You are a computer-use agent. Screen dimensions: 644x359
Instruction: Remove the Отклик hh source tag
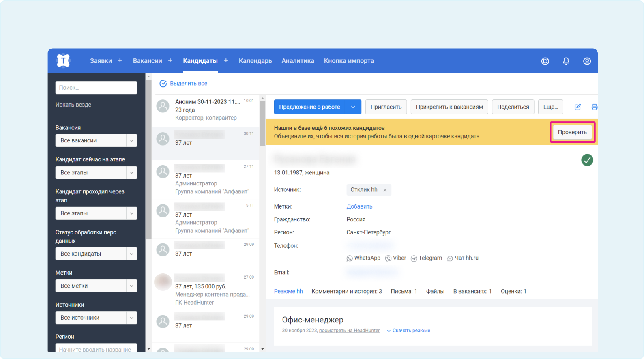[x=385, y=190]
